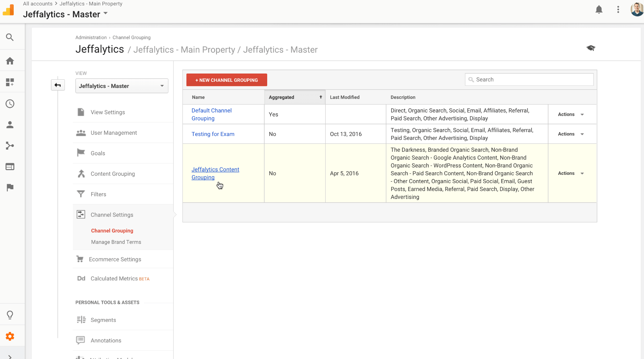The image size is (644, 359).
Task: Click the graduation cap help icon
Action: (x=591, y=48)
